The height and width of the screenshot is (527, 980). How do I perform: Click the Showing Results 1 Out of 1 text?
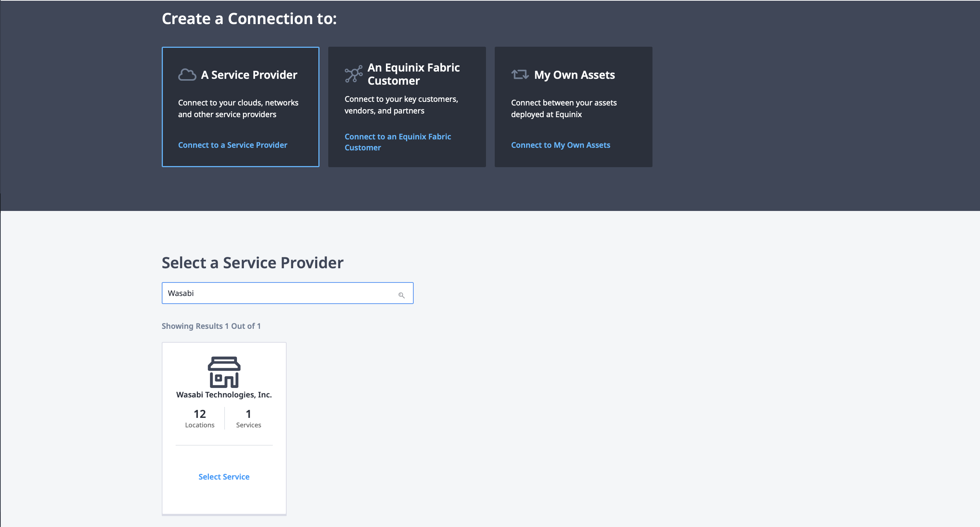pos(211,326)
